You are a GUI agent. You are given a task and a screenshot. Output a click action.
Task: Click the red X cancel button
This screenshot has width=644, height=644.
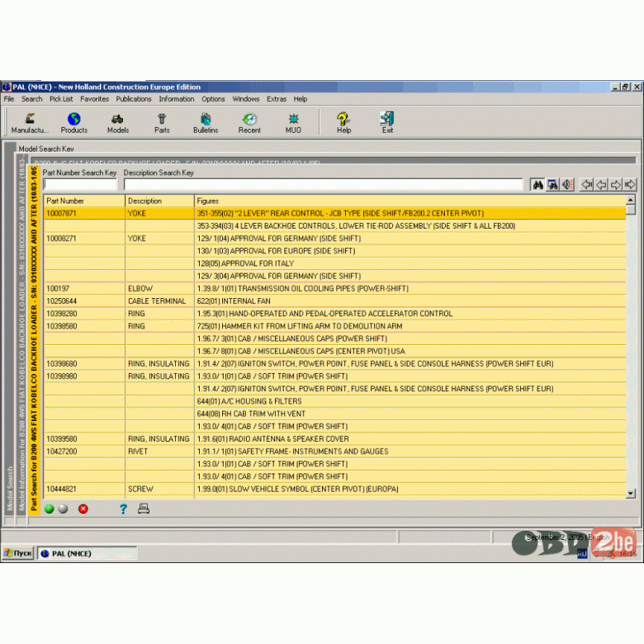click(x=83, y=509)
